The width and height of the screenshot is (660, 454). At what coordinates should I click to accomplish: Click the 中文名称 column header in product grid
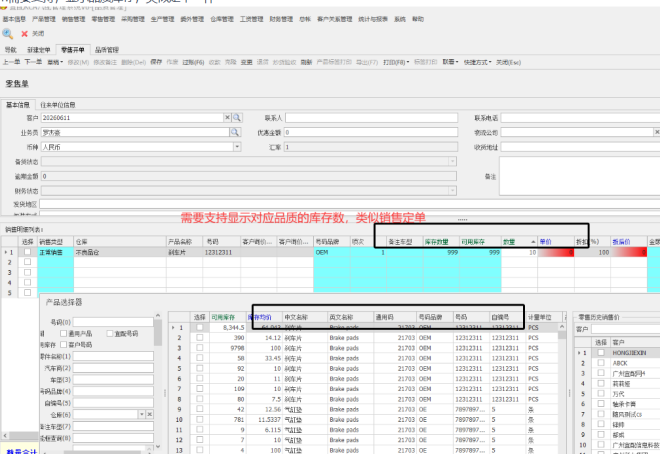tap(304, 317)
